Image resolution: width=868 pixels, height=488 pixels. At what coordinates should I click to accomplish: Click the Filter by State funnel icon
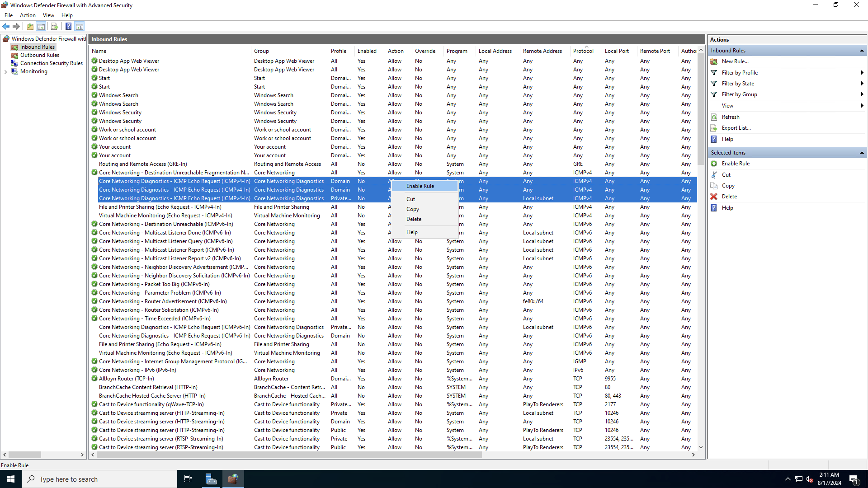(714, 84)
